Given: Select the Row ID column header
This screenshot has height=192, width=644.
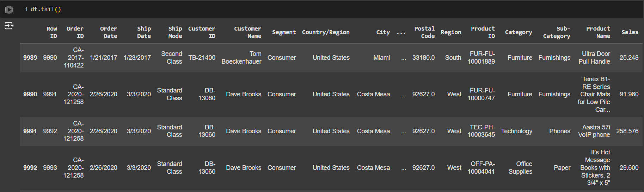Looking at the screenshot, I should coord(51,32).
